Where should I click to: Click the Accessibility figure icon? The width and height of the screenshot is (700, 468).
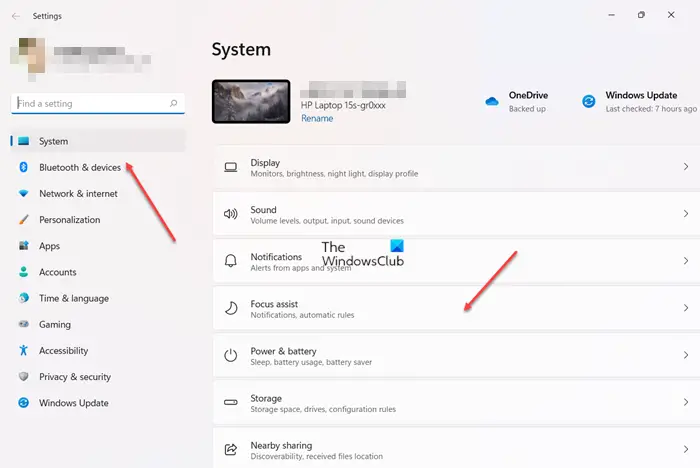[x=24, y=350]
